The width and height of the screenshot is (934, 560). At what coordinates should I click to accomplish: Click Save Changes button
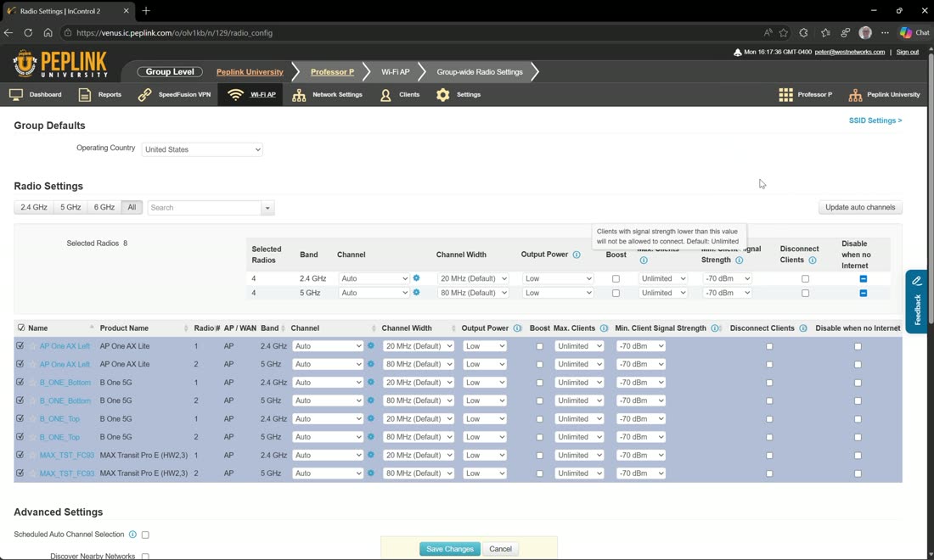click(450, 549)
